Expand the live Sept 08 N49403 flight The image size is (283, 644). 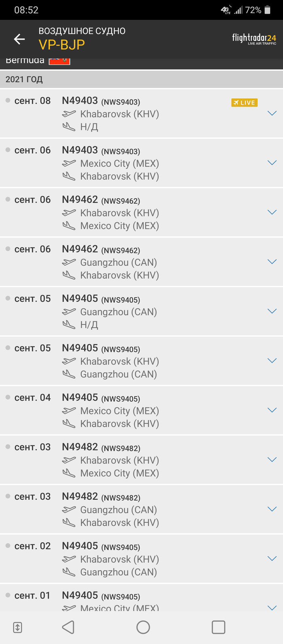pyautogui.click(x=272, y=114)
